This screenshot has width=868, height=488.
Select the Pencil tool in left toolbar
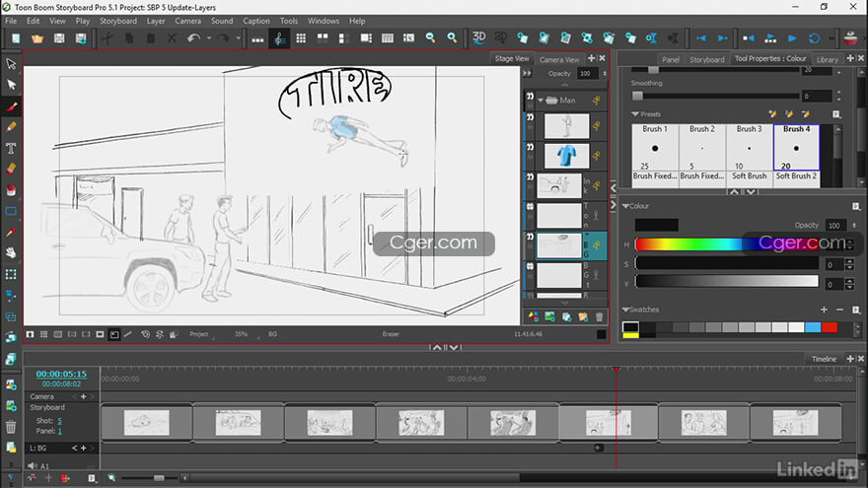click(11, 127)
